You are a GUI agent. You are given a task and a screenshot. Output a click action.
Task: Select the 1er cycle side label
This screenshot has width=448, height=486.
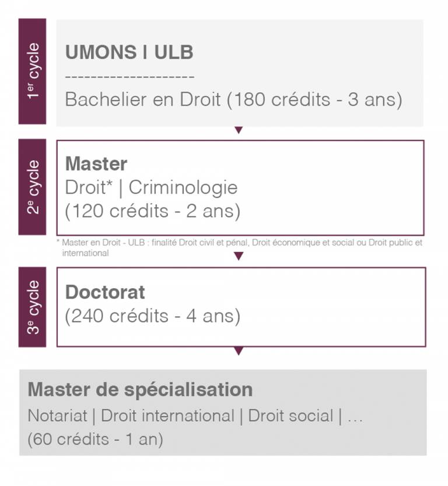coord(33,71)
